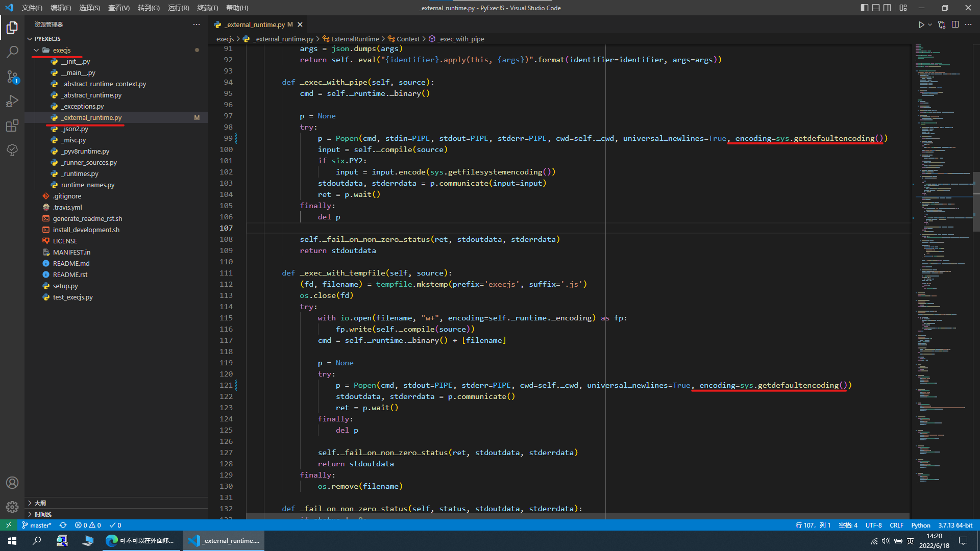The width and height of the screenshot is (980, 551).
Task: Open remote window button in status bar
Action: (9, 525)
